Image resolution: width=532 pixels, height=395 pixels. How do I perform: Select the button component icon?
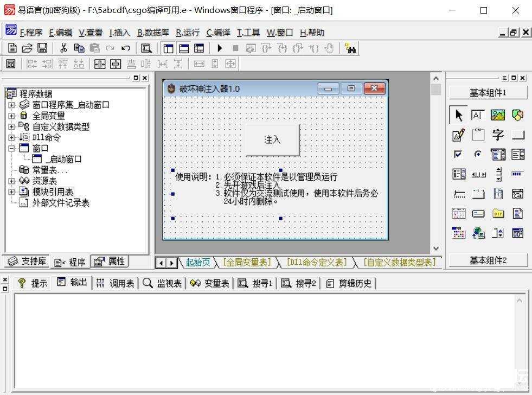(x=518, y=135)
